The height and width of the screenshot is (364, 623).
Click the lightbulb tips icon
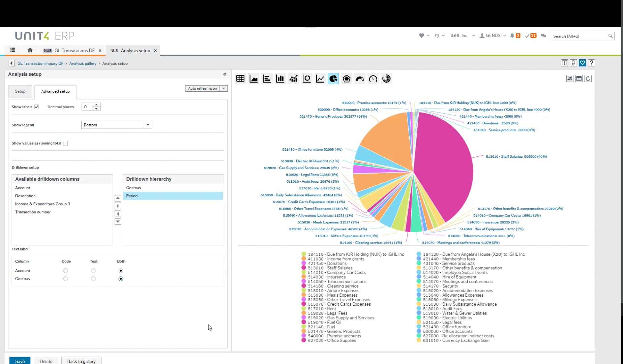tap(573, 63)
